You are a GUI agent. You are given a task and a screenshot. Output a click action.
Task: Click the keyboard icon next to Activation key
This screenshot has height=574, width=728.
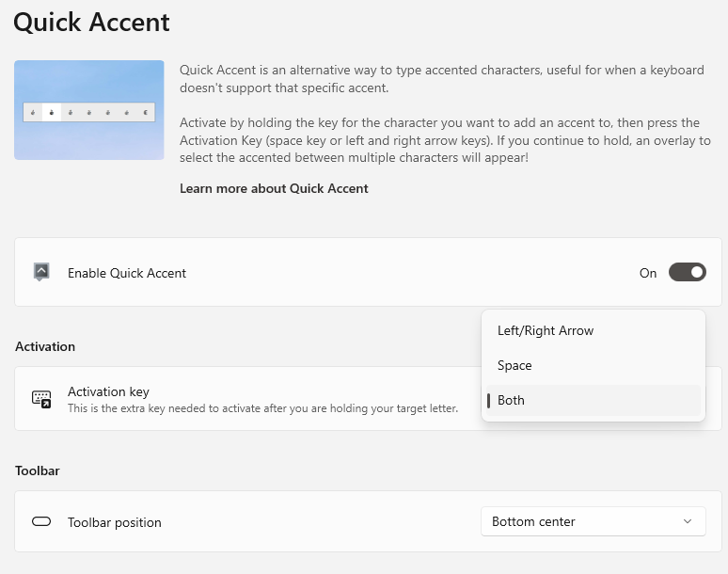40,399
